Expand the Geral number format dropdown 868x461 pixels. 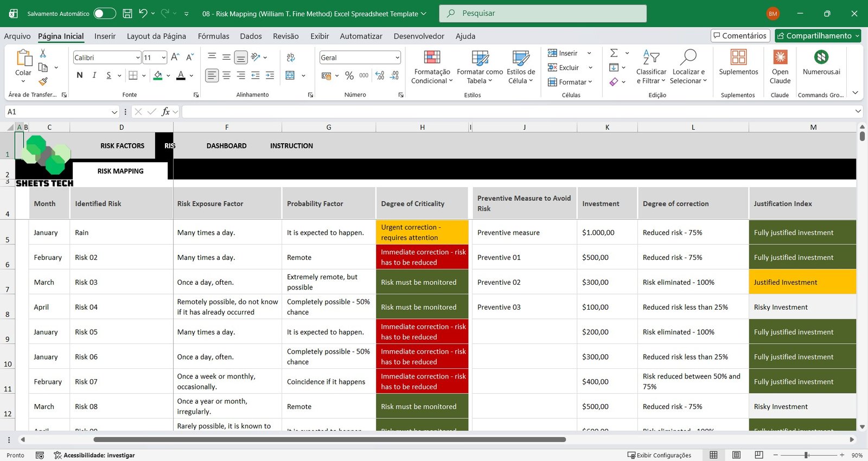pos(397,57)
